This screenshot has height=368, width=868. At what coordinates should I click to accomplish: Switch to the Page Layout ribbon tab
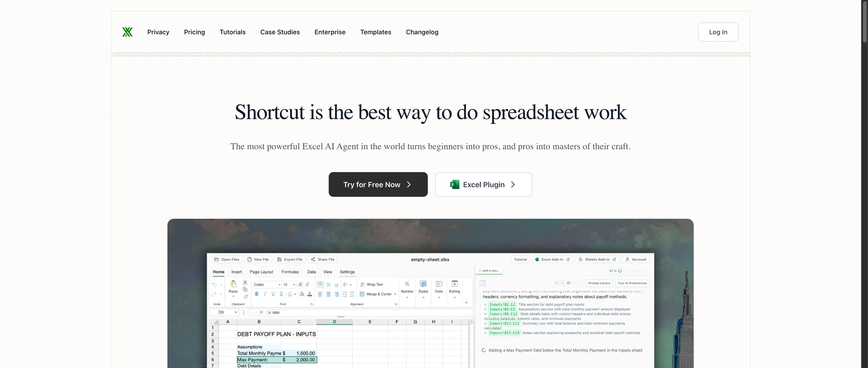(261, 272)
